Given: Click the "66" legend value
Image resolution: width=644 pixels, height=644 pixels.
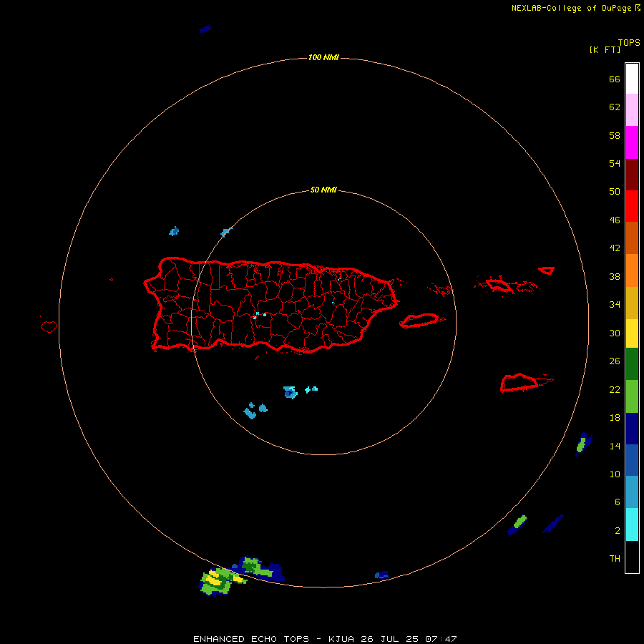Looking at the screenshot, I should (615, 79).
